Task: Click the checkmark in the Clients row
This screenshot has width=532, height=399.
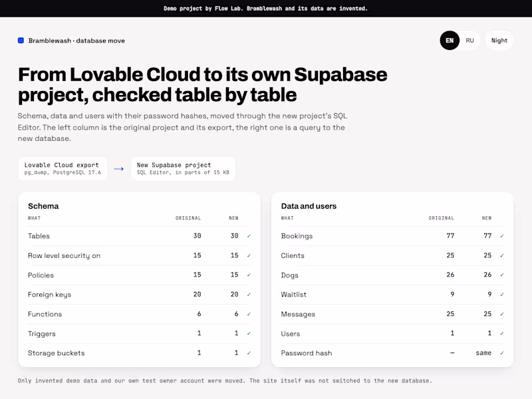Action: point(502,255)
